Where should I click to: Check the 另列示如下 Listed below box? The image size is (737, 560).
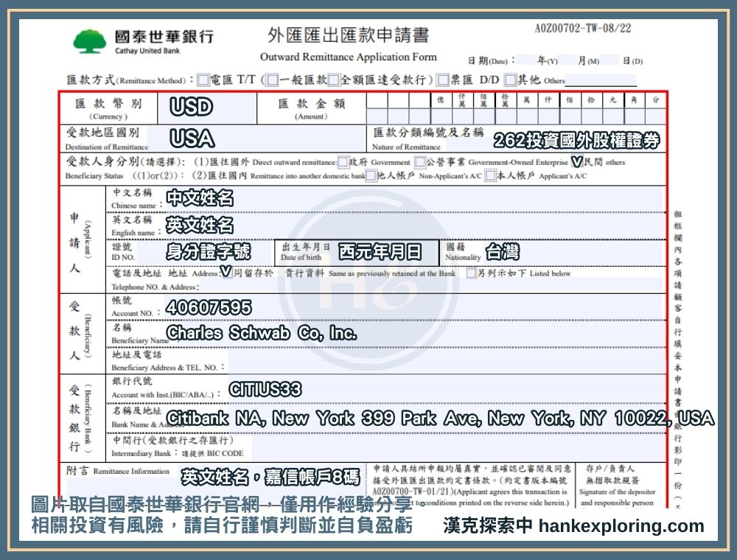(x=471, y=273)
